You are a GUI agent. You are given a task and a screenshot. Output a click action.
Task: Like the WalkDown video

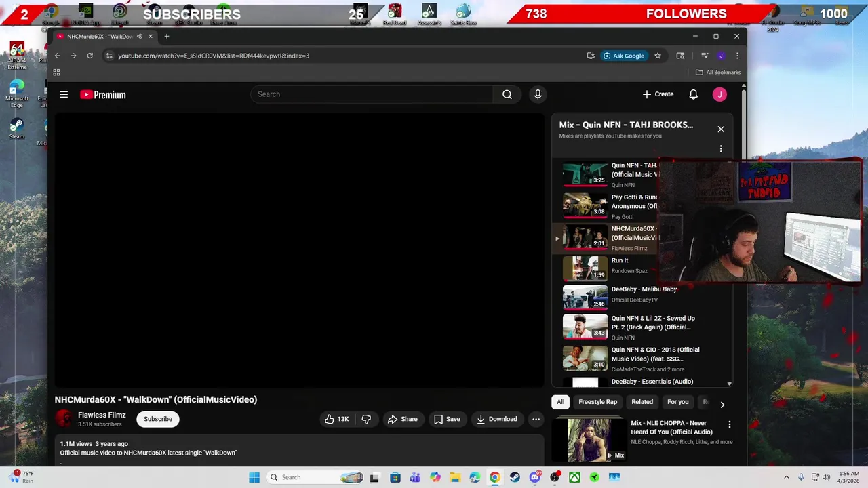336,419
